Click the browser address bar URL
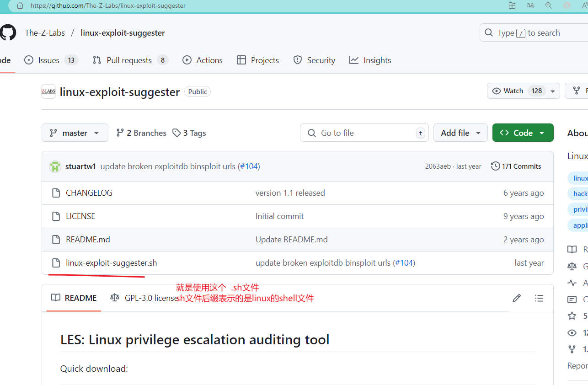588x385 pixels. point(108,6)
